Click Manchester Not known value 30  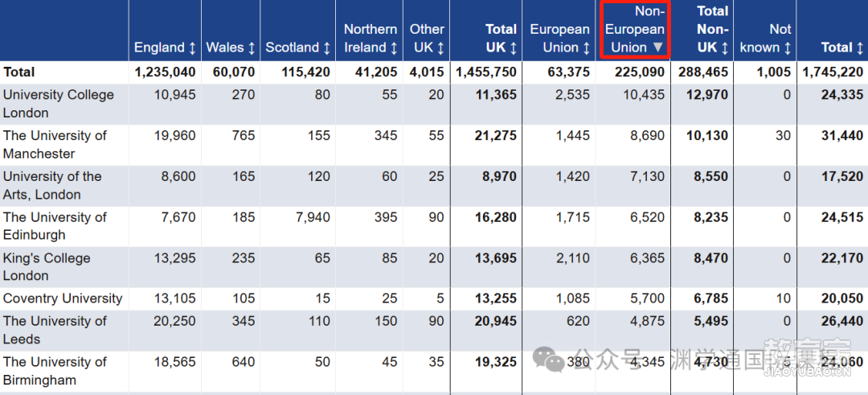click(x=783, y=136)
